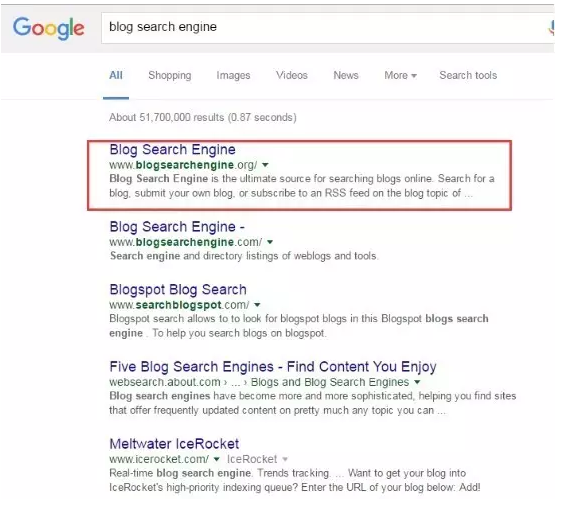The width and height of the screenshot is (576, 513).
Task: Expand arrow next to icerocket.com URL
Action: coord(216,459)
